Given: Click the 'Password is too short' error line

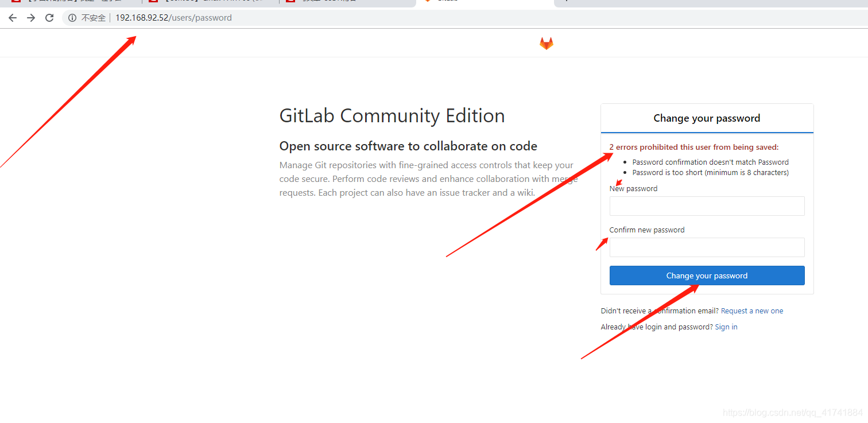Looking at the screenshot, I should pos(711,173).
